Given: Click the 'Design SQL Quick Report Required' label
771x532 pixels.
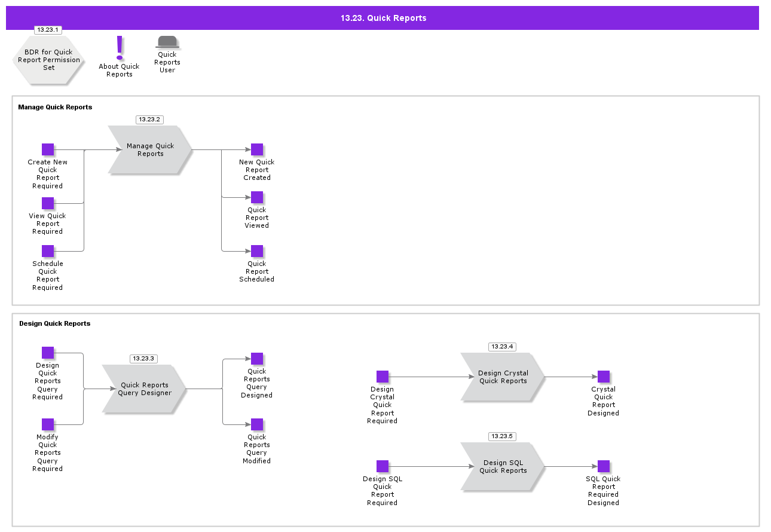Looking at the screenshot, I should coord(383,491).
